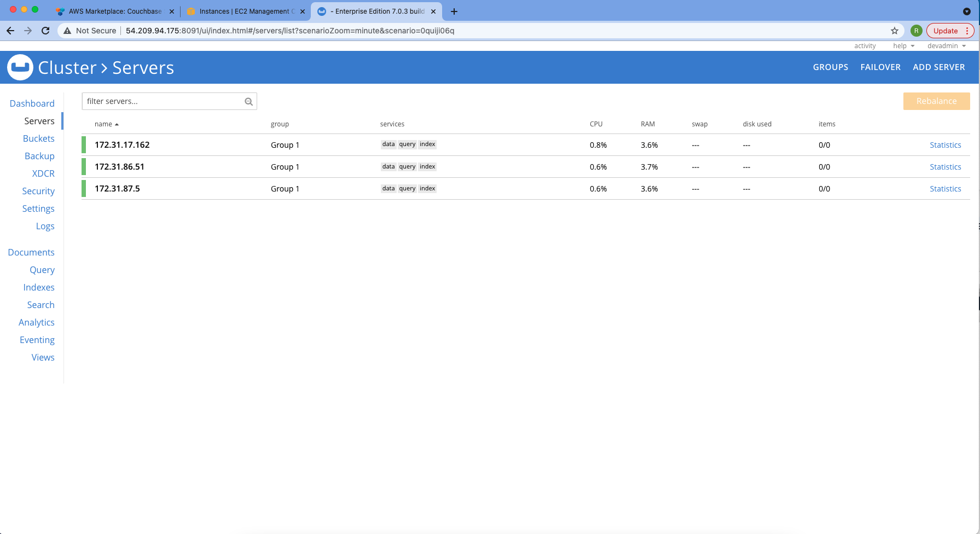Click the Chrome profile avatar
Image resolution: width=980 pixels, height=534 pixels.
pyautogui.click(x=917, y=31)
